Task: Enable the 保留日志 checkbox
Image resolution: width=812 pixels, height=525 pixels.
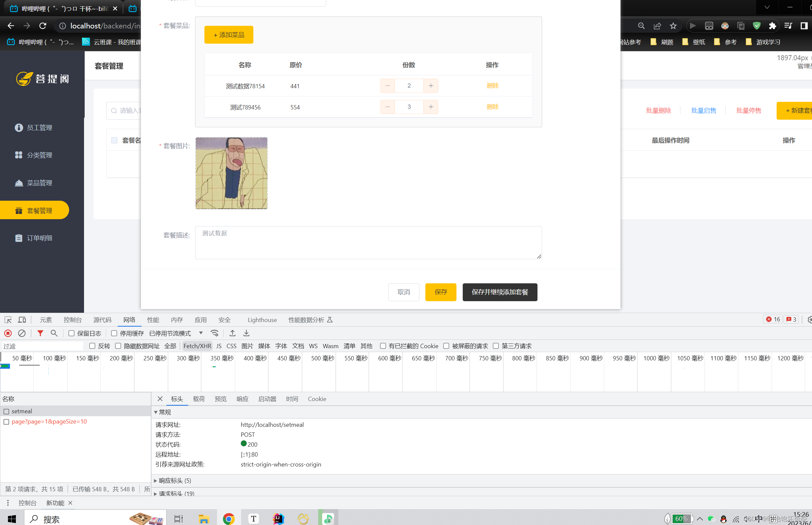Action: (x=71, y=333)
